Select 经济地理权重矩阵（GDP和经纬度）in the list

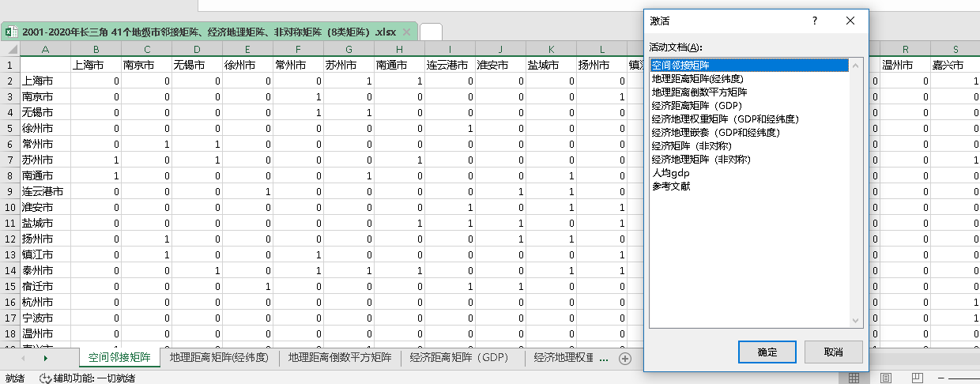tap(748, 119)
